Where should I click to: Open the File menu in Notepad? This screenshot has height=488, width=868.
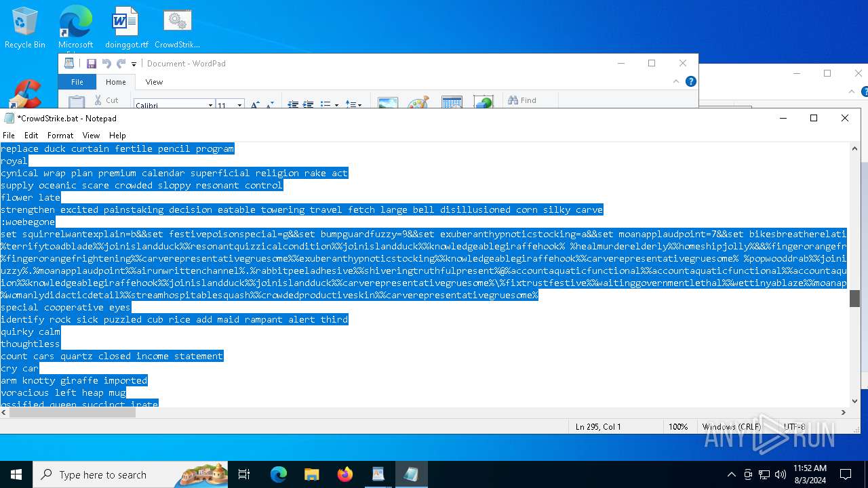(9, 136)
